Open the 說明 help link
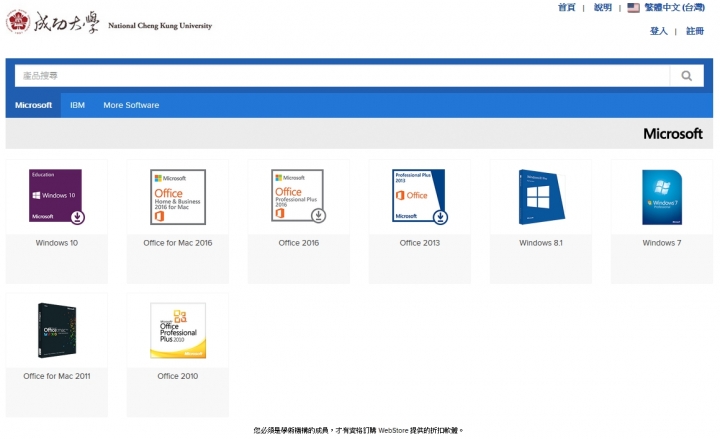The width and height of the screenshot is (720, 439). coord(602,7)
